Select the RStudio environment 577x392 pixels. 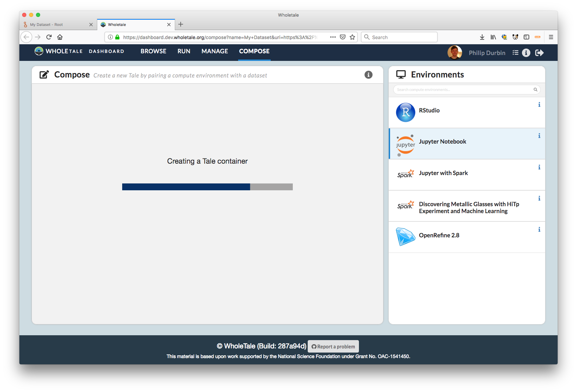pos(467,112)
